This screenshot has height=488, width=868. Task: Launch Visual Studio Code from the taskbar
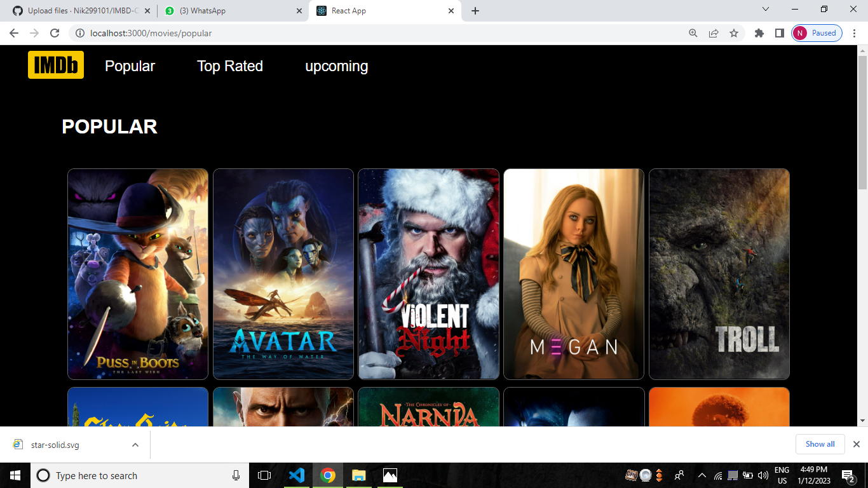[297, 475]
